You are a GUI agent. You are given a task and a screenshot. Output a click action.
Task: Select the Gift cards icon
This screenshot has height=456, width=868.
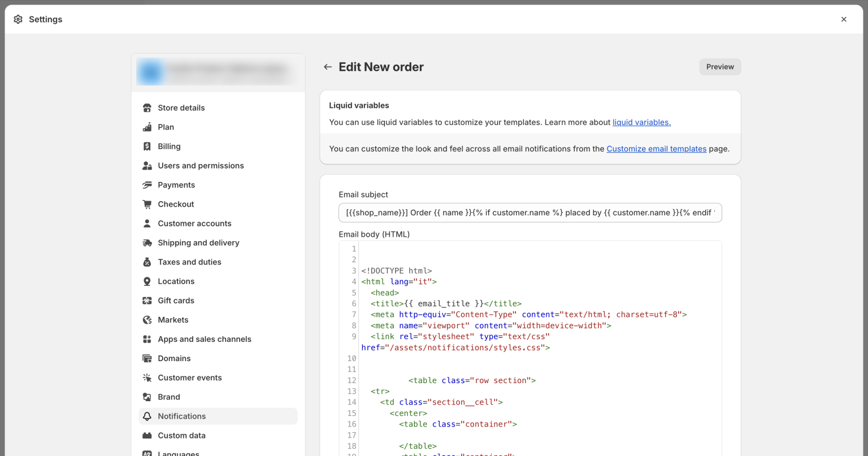147,300
